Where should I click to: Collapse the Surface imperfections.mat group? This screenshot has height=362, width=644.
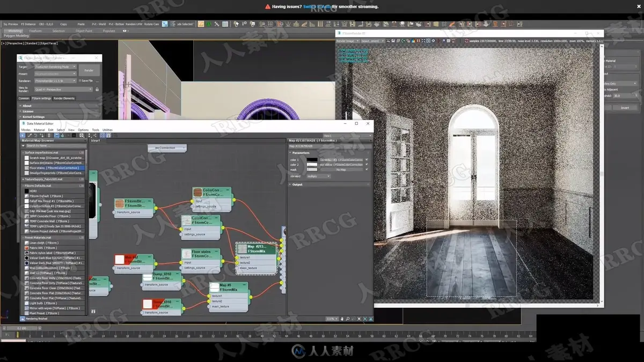tap(24, 153)
